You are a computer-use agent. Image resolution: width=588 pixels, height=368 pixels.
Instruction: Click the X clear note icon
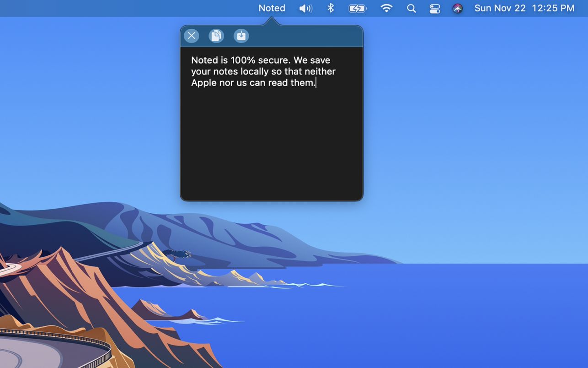point(191,35)
